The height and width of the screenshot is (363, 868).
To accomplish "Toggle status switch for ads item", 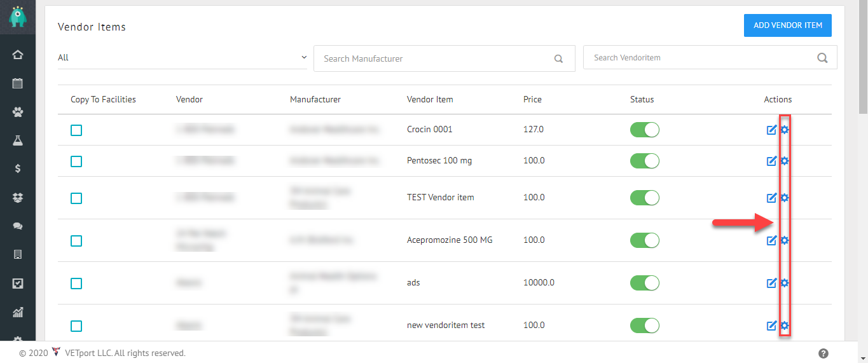I will pos(645,283).
